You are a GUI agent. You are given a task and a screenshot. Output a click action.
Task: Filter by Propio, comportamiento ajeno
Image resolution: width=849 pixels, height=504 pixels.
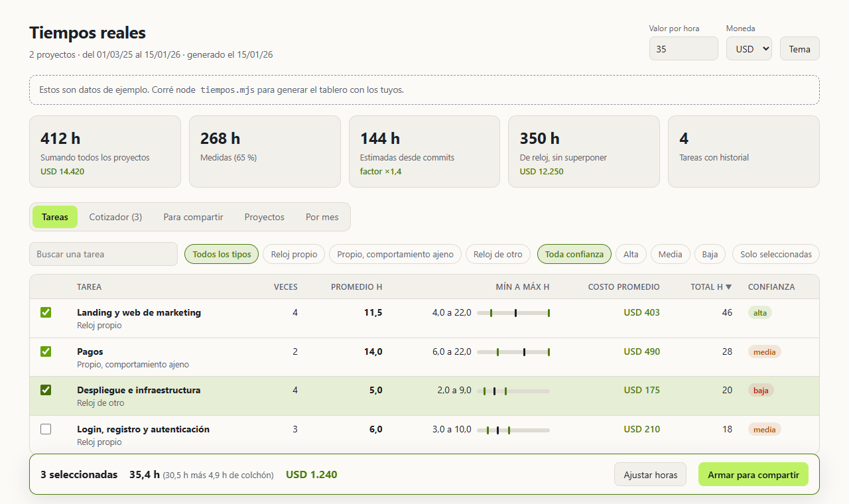pyautogui.click(x=395, y=254)
